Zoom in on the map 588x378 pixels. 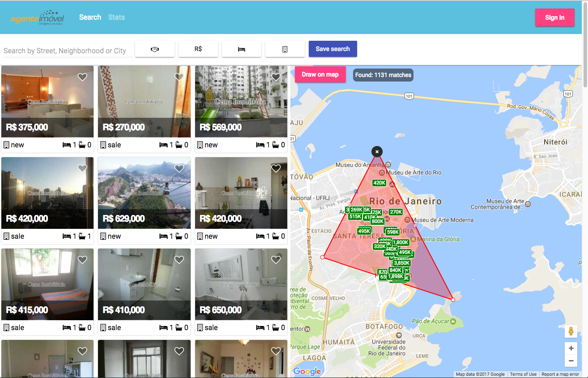(x=571, y=348)
